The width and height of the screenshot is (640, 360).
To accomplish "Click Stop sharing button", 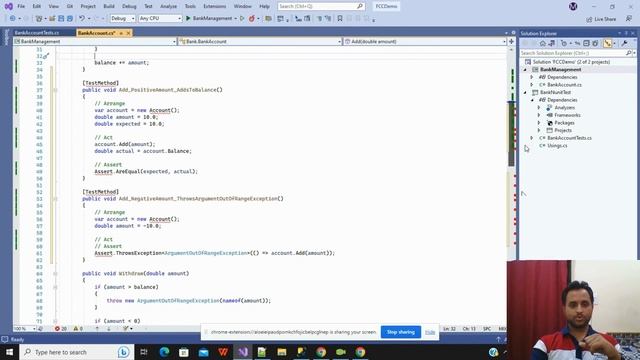I will pos(400,332).
